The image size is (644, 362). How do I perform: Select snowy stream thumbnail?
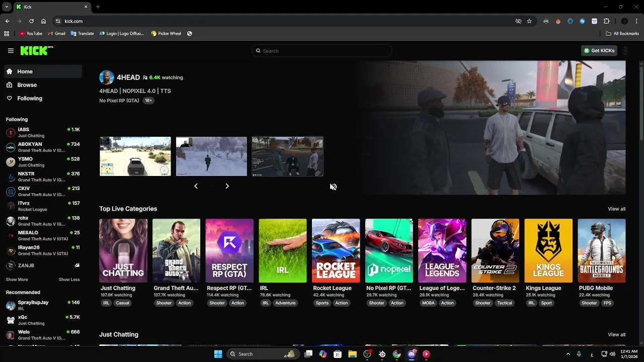click(x=211, y=156)
